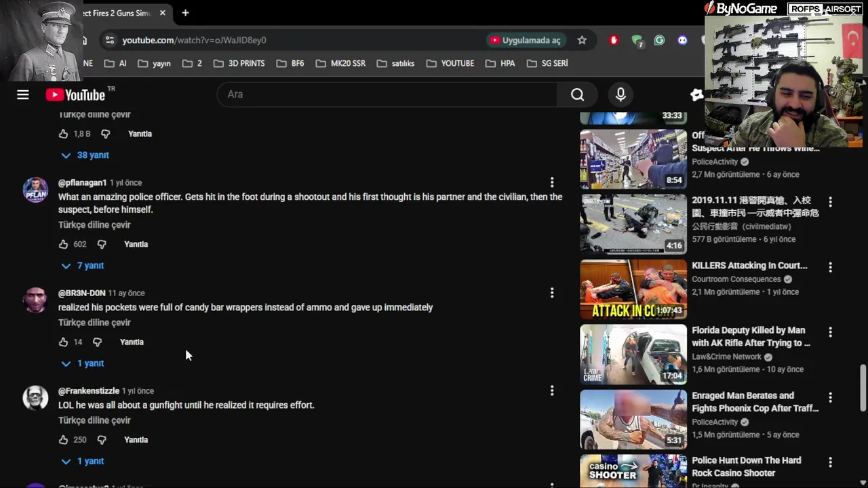Start voice search with the microphone
The image size is (868, 488).
620,95
